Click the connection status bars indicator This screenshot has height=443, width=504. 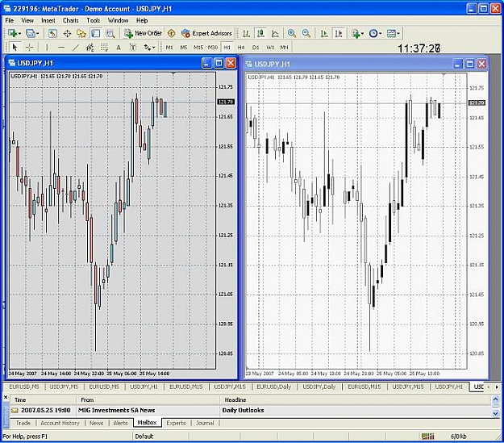[427, 437]
